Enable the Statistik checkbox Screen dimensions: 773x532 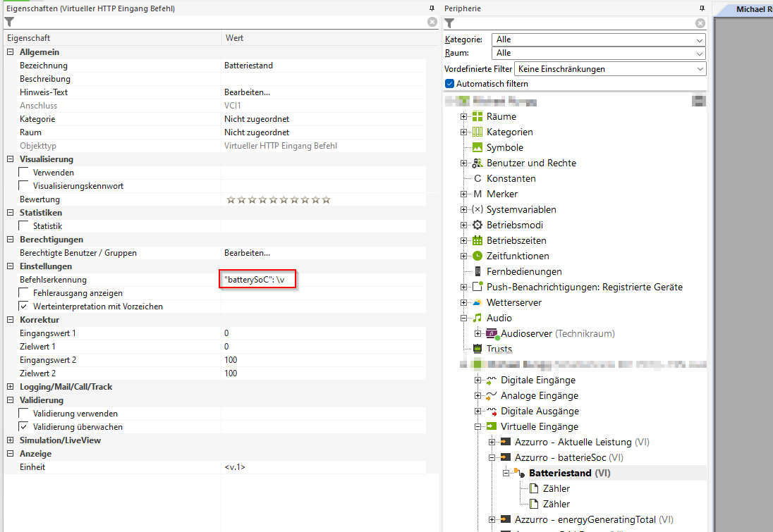pos(24,226)
